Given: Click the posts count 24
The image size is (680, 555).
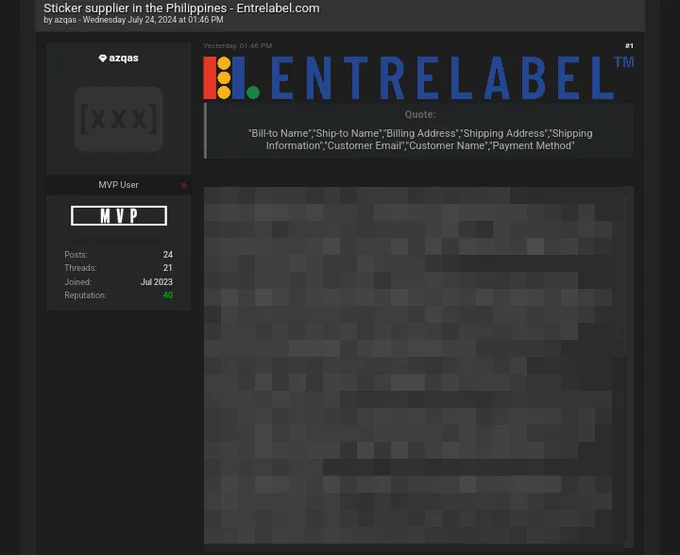Looking at the screenshot, I should tap(168, 255).
